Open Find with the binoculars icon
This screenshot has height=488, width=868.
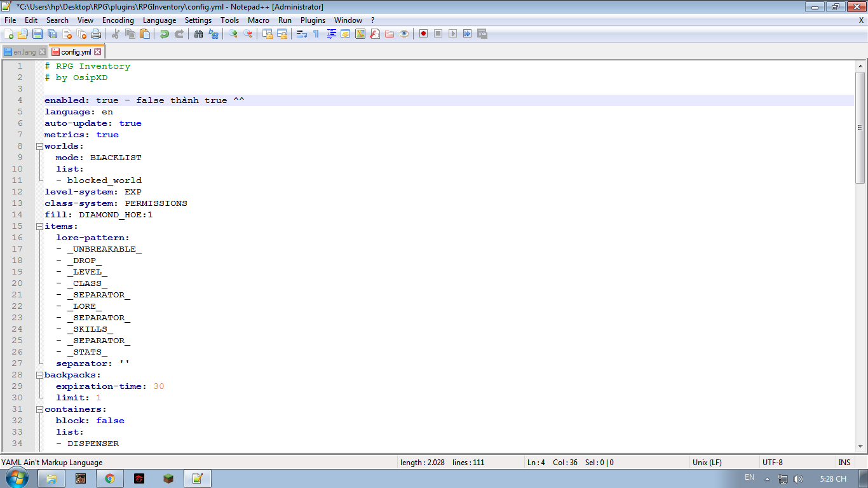coord(199,34)
